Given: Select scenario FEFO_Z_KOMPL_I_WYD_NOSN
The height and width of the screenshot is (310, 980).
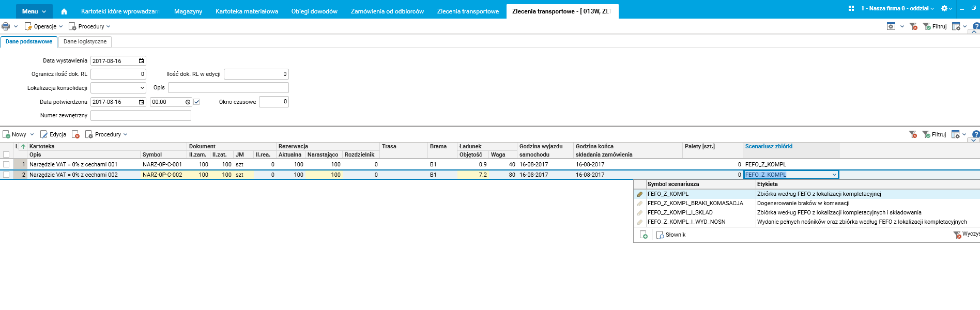Looking at the screenshot, I should (x=686, y=222).
